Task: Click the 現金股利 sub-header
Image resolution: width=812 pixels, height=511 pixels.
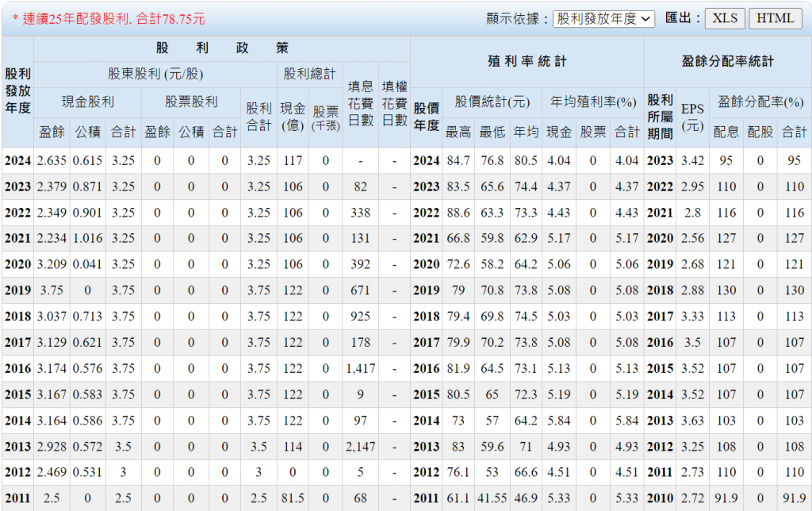Action: (x=88, y=102)
